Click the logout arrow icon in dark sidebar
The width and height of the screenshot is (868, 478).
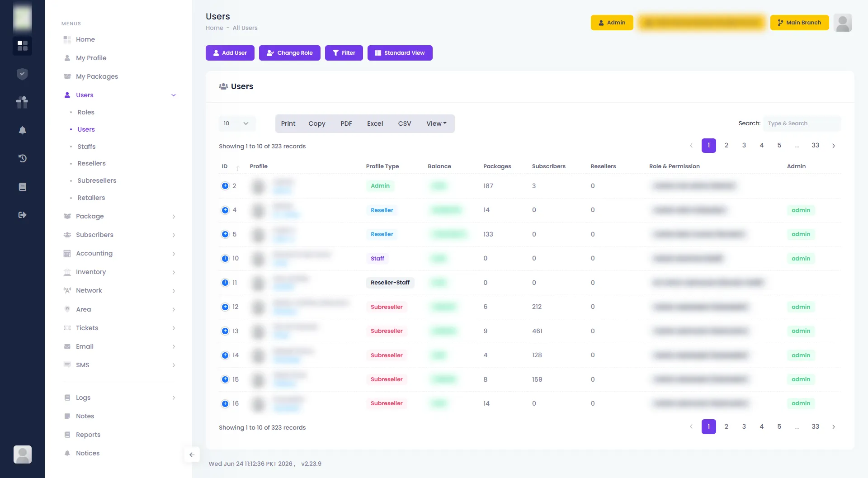tap(22, 215)
